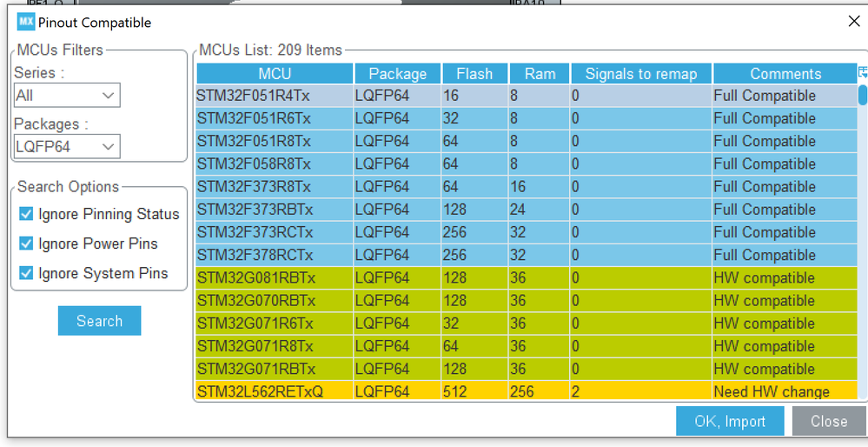Sort by the Package column header

(x=397, y=74)
